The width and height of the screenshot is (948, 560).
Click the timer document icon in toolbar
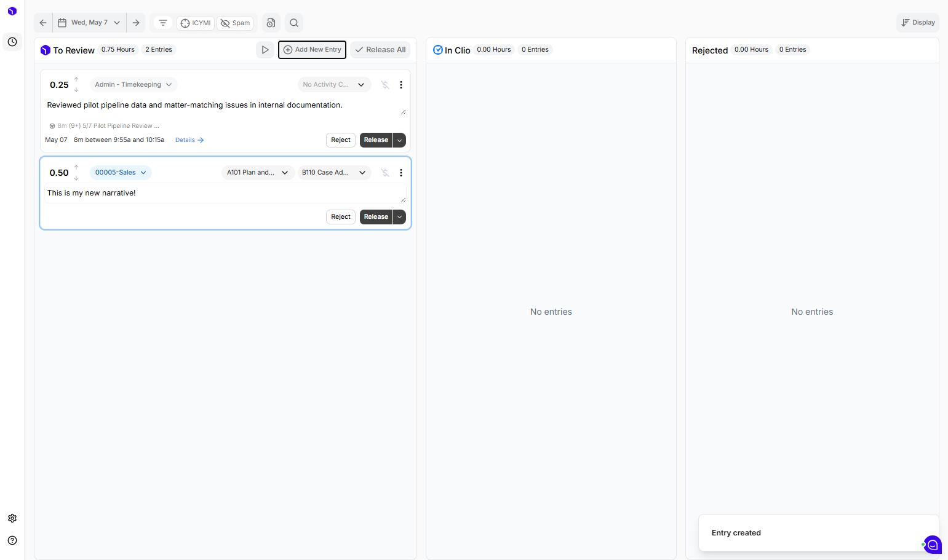click(x=271, y=23)
